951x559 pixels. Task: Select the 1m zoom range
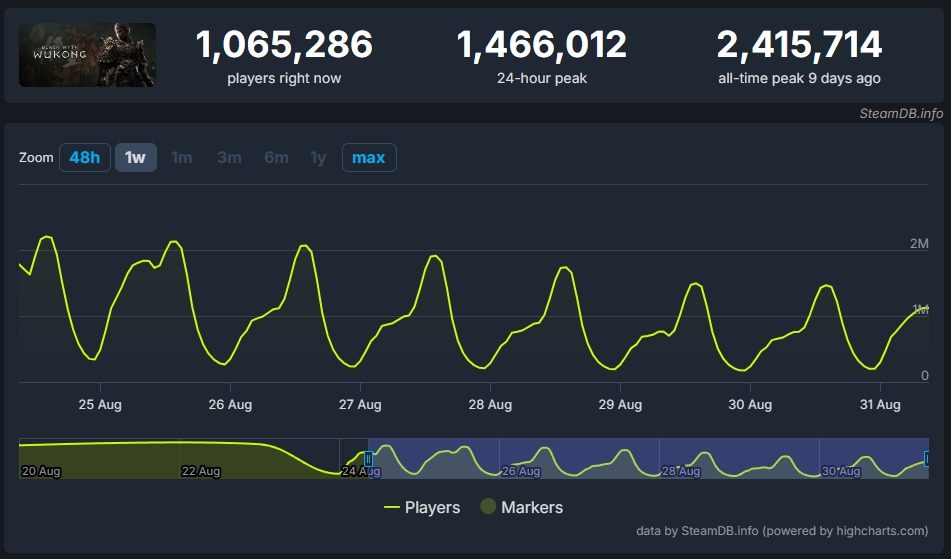tap(182, 158)
